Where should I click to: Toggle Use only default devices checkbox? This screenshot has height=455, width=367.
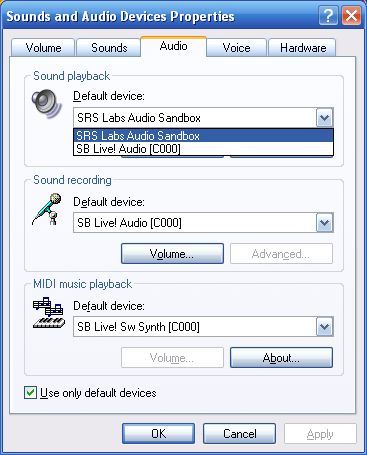[x=30, y=392]
